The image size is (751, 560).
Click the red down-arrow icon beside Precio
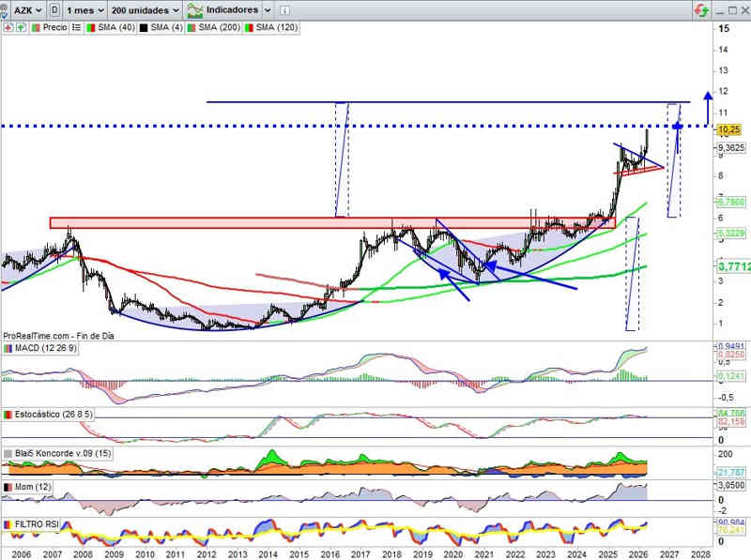(8, 27)
